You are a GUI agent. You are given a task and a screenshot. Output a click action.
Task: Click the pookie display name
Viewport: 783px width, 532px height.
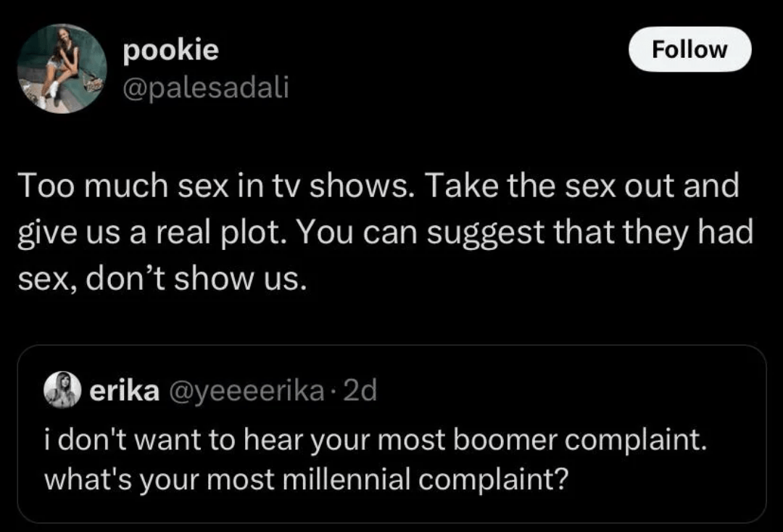pyautogui.click(x=171, y=50)
